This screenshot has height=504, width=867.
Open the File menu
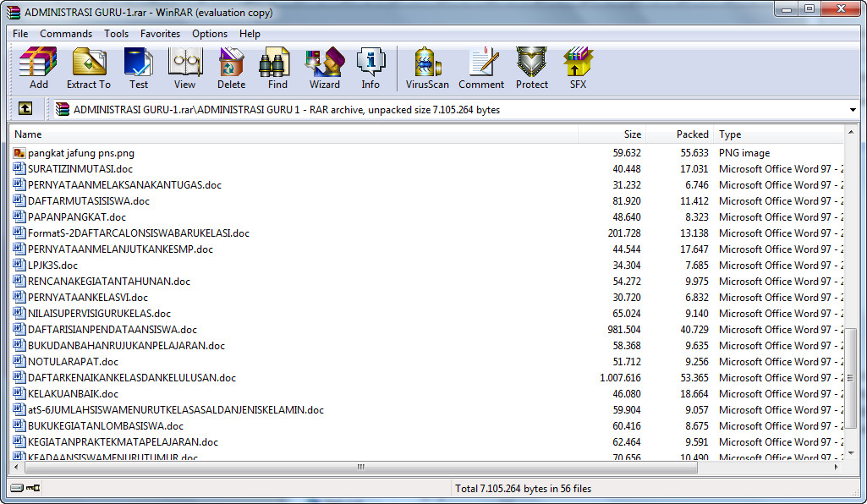pos(20,34)
